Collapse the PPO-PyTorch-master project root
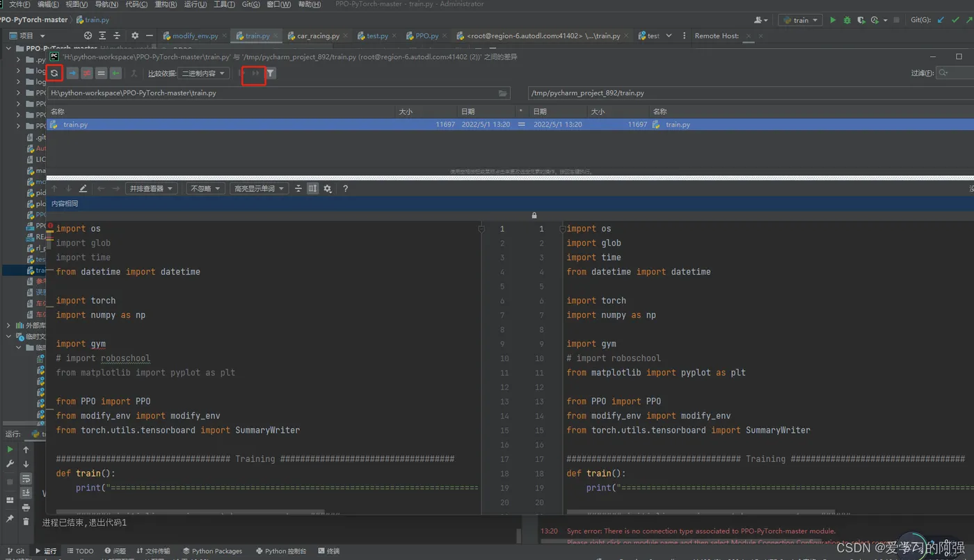Viewport: 974px width, 560px height. 10,49
